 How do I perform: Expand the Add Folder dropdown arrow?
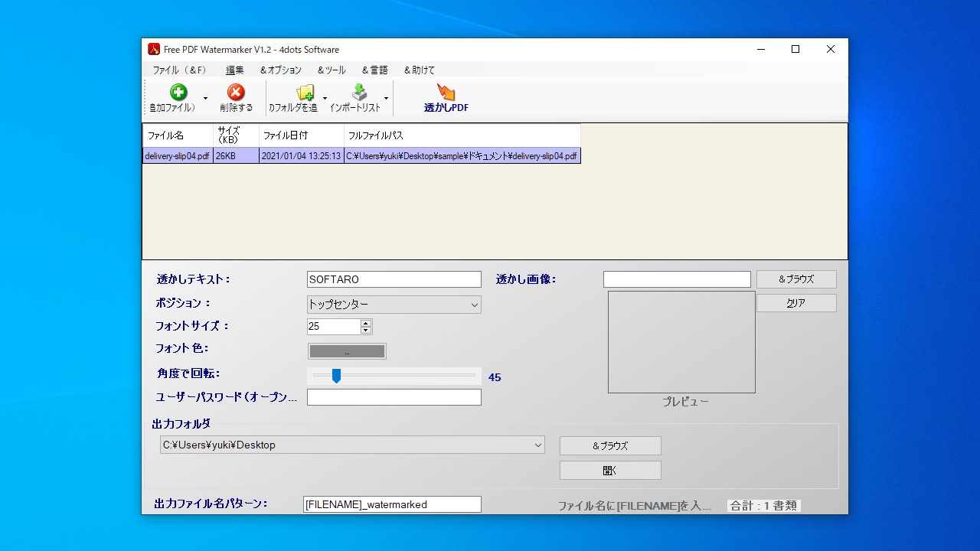[325, 99]
